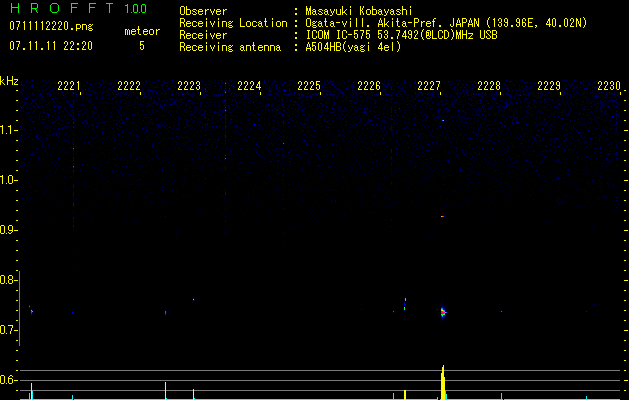Click the 0.6 kHz frequency label
629x400 pixels.
(x=8, y=380)
